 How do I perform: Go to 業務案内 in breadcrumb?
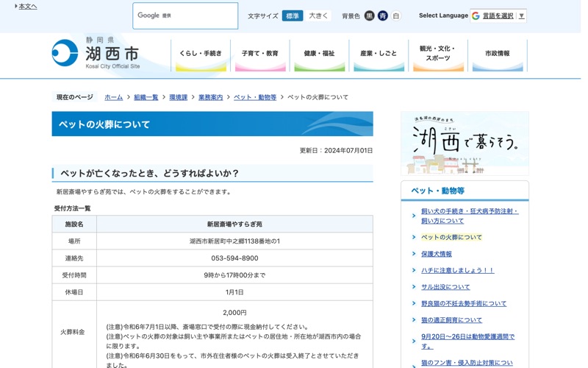[210, 97]
